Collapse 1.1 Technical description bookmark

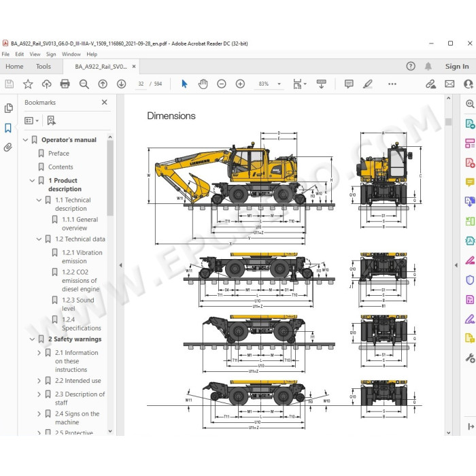coord(39,200)
